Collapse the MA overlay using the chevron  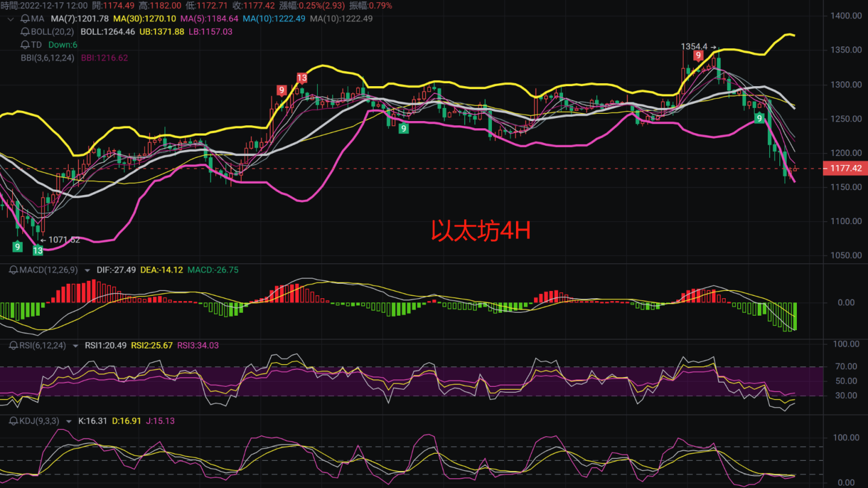point(10,19)
